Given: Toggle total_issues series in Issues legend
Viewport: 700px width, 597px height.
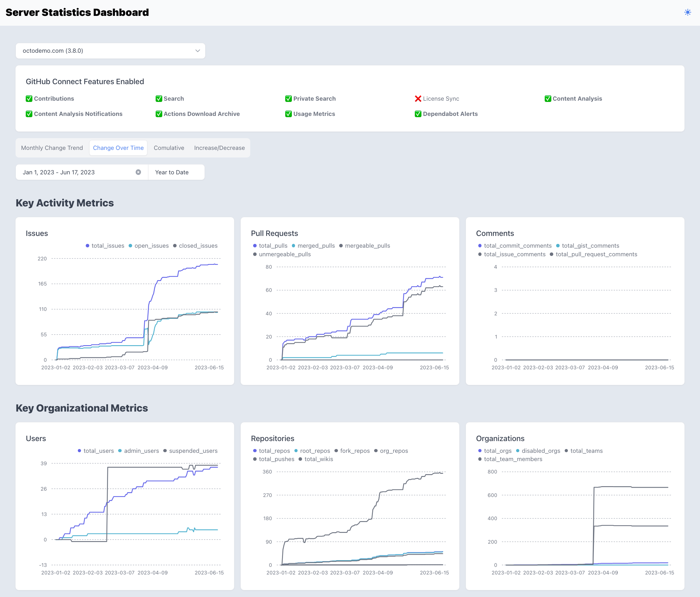Looking at the screenshot, I should 105,245.
